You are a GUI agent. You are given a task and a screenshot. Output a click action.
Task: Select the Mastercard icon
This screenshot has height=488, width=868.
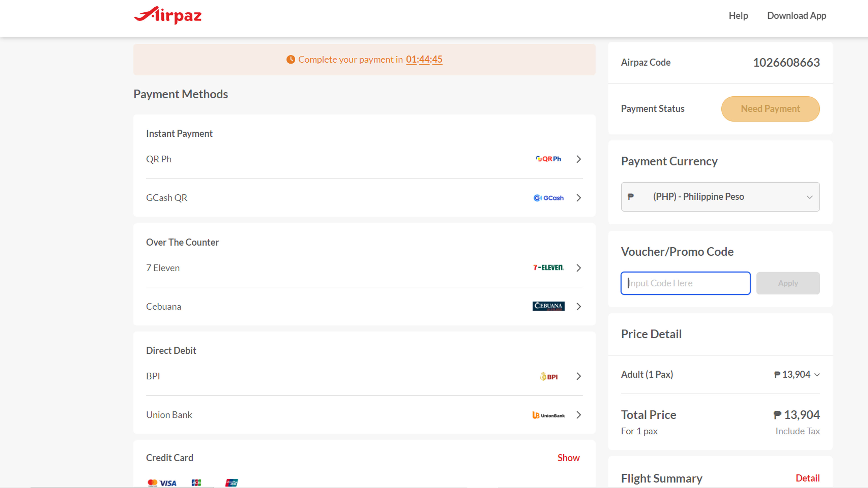153,482
